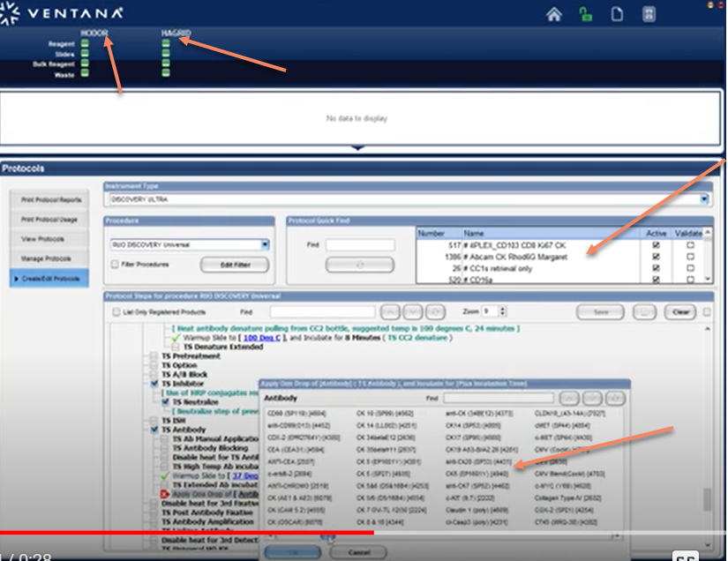This screenshot has height=561, width=728.
Task: Expand the Procedure dropdown list
Action: tap(265, 244)
